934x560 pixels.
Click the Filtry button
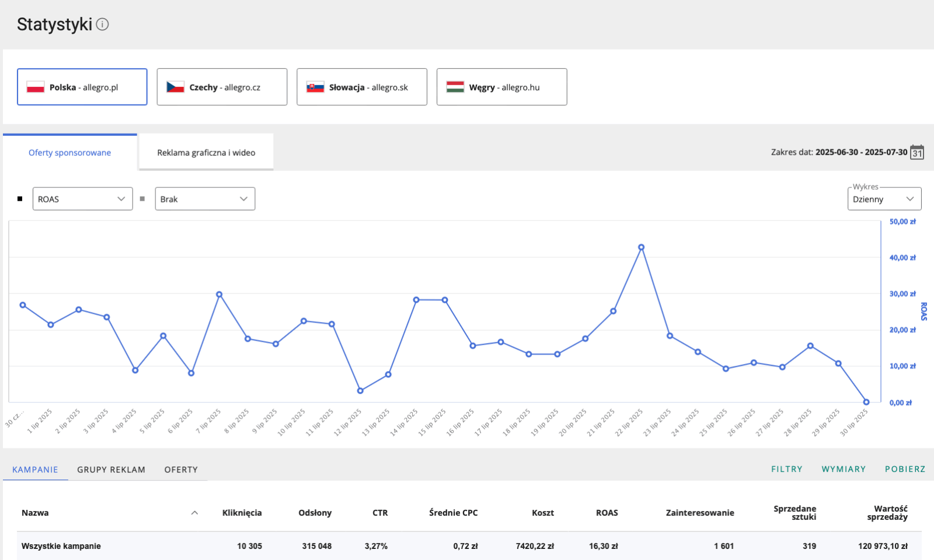point(786,469)
